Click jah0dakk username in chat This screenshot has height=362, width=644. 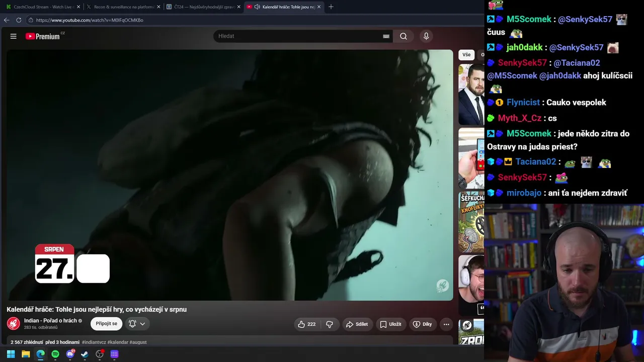[x=525, y=47]
